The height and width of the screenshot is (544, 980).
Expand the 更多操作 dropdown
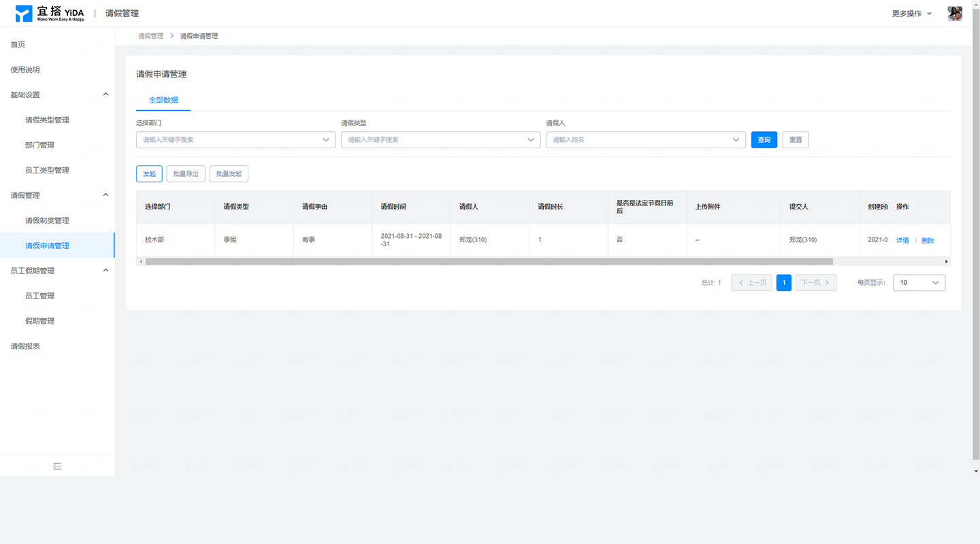tap(912, 14)
